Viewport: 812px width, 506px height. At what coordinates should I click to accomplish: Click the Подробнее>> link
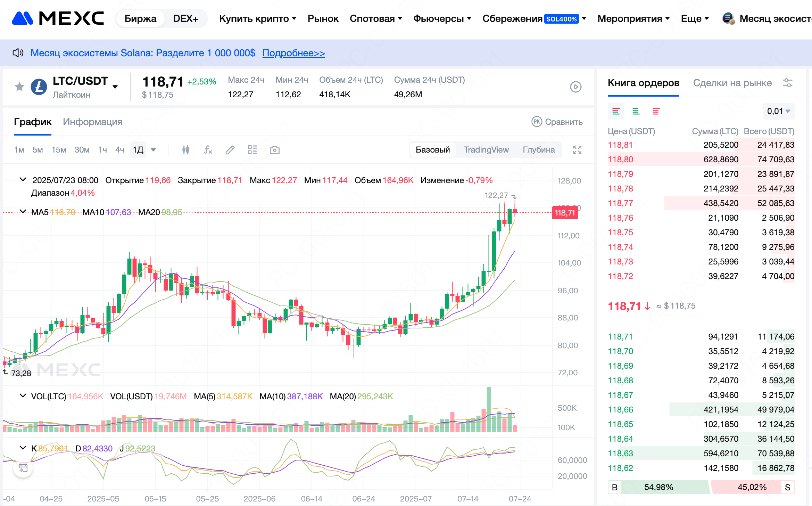[x=293, y=53]
